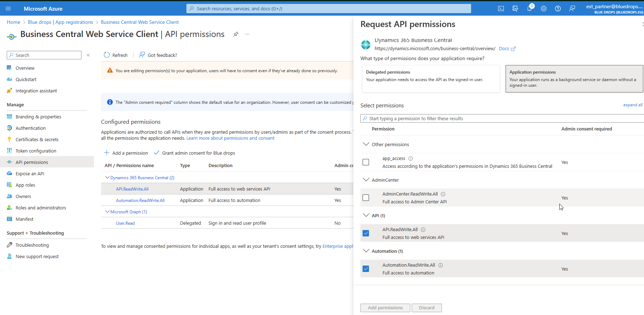
Task: Select the Delegated permissions option
Action: pos(431,79)
